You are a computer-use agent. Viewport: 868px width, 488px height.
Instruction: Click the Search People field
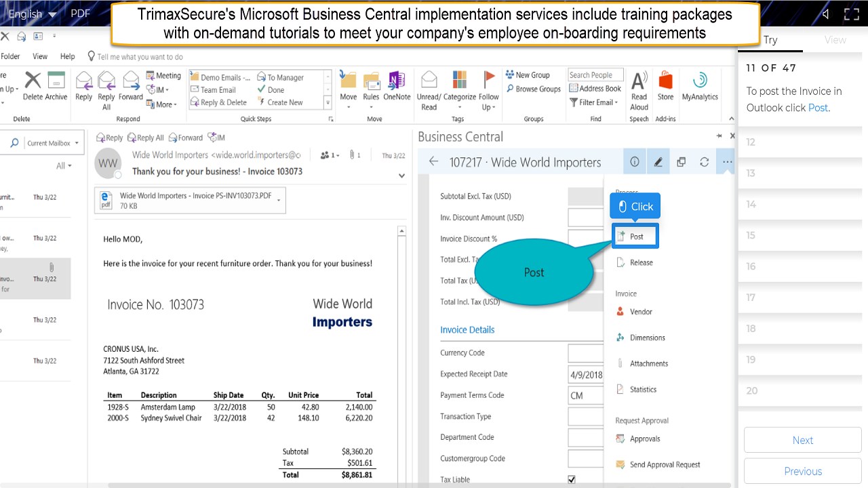click(595, 75)
